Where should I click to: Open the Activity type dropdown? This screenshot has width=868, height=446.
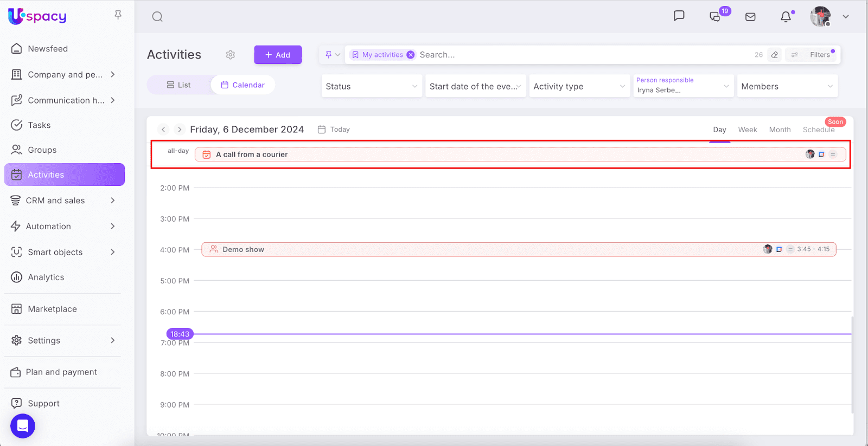pos(579,86)
